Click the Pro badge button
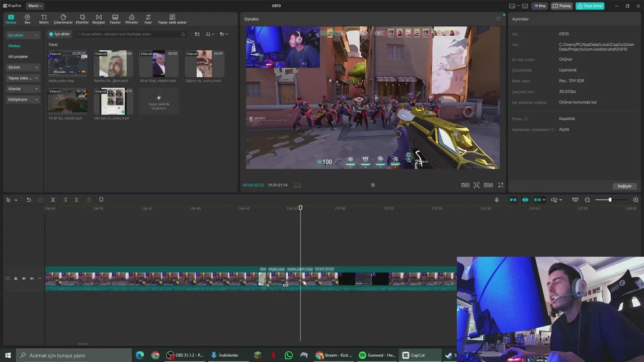Screen dimensions: 644x362 [540, 6]
